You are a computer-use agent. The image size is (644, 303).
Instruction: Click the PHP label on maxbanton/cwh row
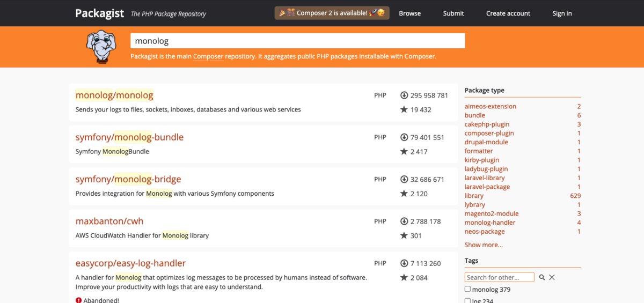[x=380, y=221]
